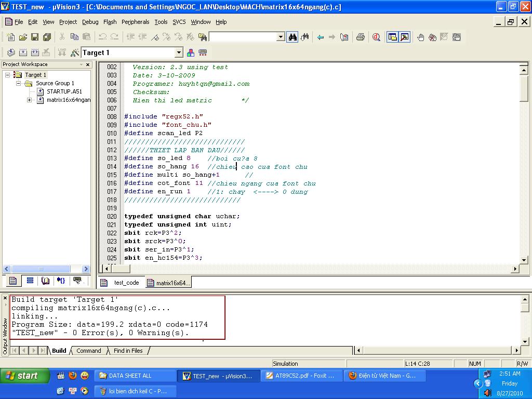The image size is (532, 399).
Task: Start the debug session with the magnifier icon
Action: [376, 37]
